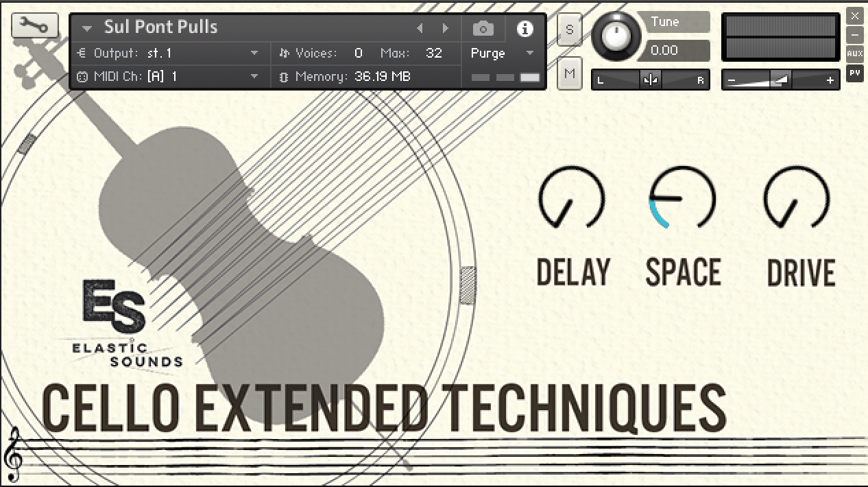Open the MIDI Ch channel dropdown
The height and width of the screenshot is (487, 868).
pos(254,77)
